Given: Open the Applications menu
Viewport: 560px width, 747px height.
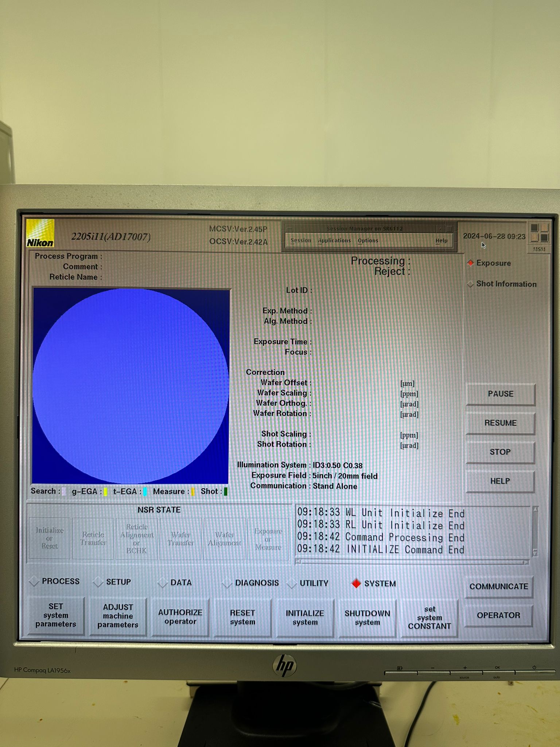Looking at the screenshot, I should pos(334,240).
